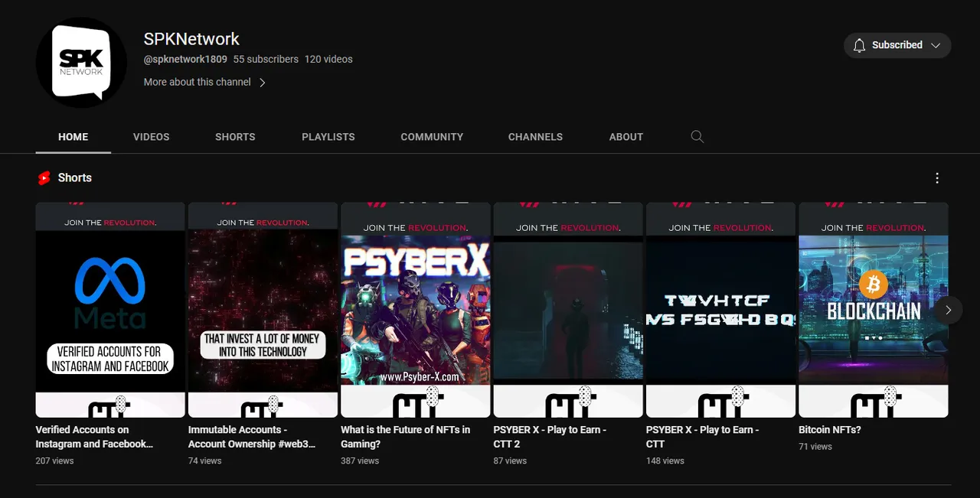The width and height of the screenshot is (980, 498).
Task: Go to the PLAYLISTS tab
Action: (328, 137)
